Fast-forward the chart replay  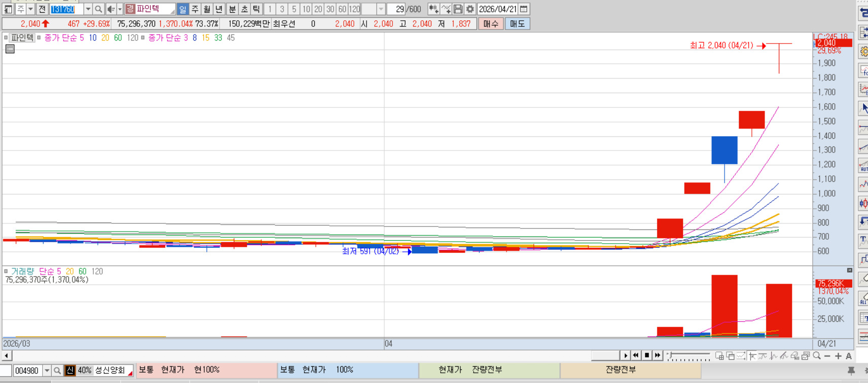(x=658, y=356)
